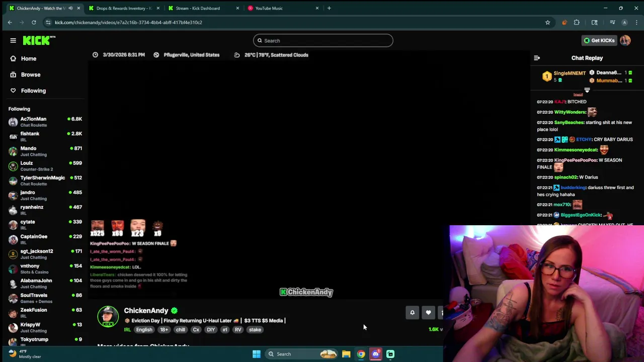Select the stake tag
Image resolution: width=644 pixels, height=362 pixels.
point(255,330)
